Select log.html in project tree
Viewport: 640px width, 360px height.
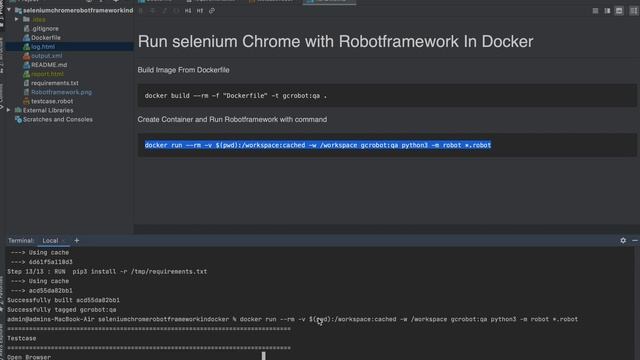[x=43, y=47]
